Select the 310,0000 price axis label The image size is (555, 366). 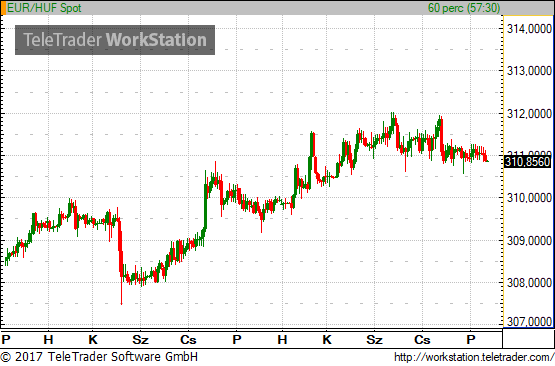[529, 198]
